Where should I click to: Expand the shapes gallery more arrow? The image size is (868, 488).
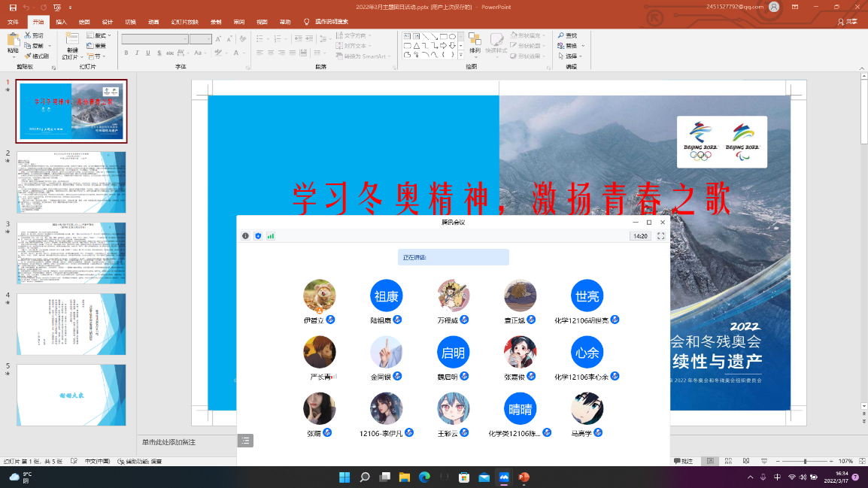(x=462, y=56)
